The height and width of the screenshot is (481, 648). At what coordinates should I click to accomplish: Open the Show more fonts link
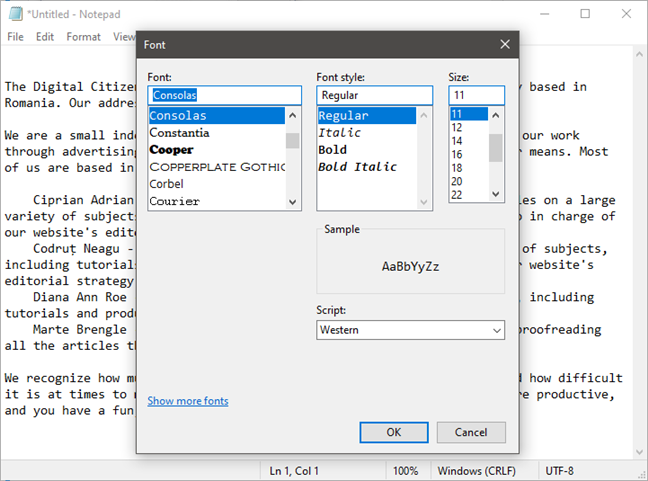coord(188,401)
